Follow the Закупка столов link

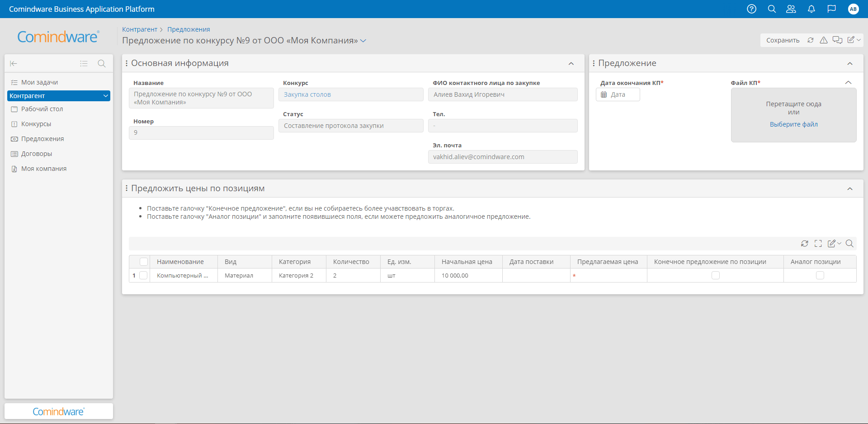coord(307,94)
